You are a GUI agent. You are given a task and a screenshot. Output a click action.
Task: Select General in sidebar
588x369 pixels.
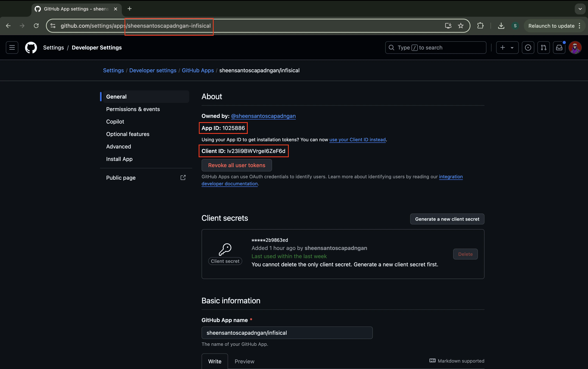[x=146, y=97]
